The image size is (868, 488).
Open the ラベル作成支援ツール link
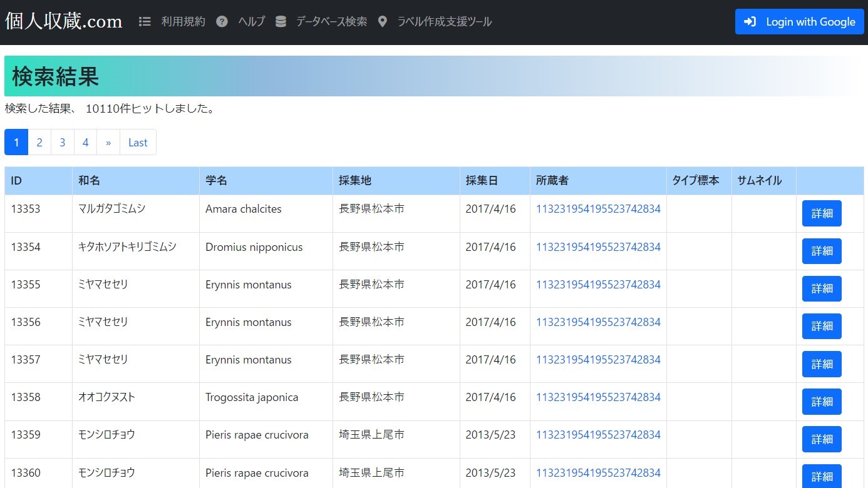tap(444, 21)
